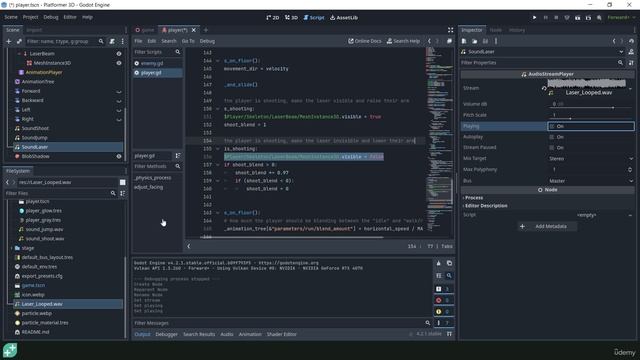Select the SoundJump node
This screenshot has width=640, height=360.
pos(35,138)
